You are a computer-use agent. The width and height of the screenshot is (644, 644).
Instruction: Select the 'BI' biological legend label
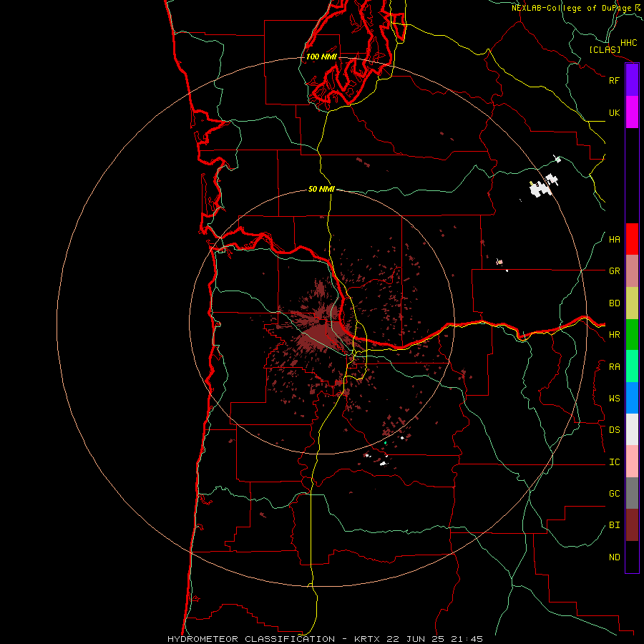click(614, 525)
